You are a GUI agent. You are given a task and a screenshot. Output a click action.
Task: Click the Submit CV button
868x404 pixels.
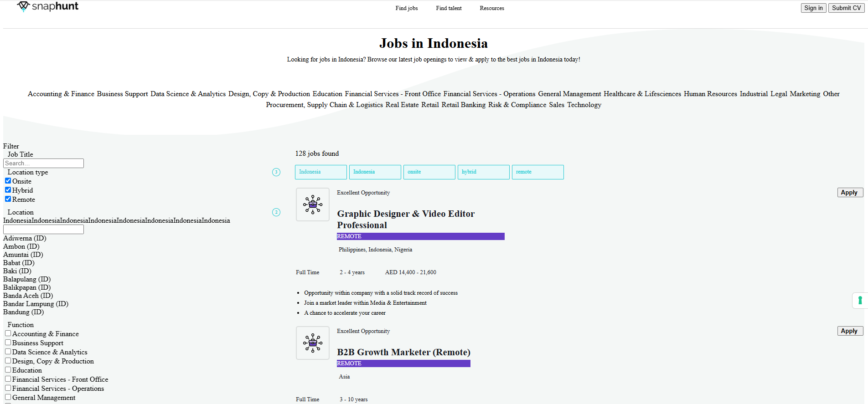pyautogui.click(x=846, y=8)
